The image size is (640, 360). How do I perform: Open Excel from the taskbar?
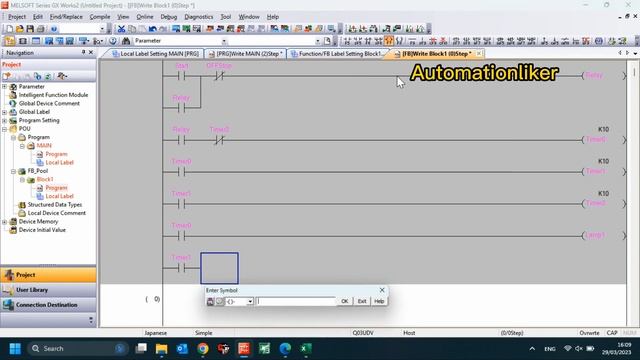tap(305, 349)
